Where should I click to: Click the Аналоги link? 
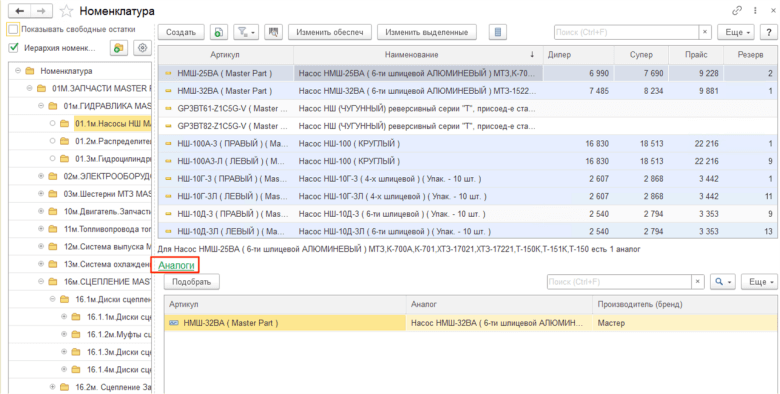coord(176,266)
